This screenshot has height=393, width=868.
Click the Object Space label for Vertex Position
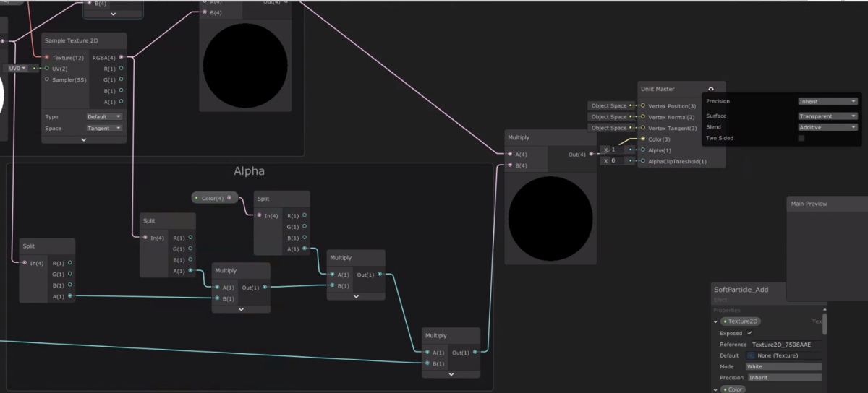tap(609, 105)
